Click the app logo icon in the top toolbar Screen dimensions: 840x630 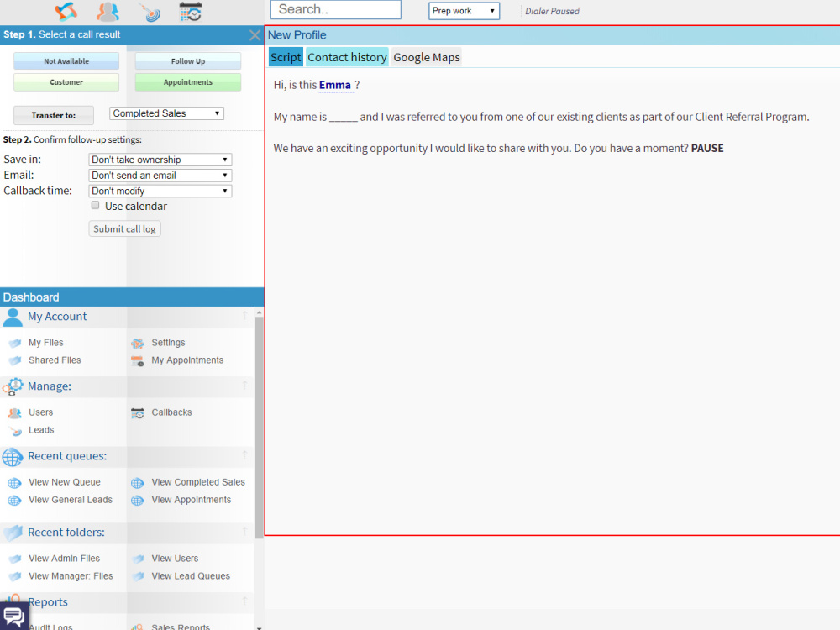click(x=66, y=11)
